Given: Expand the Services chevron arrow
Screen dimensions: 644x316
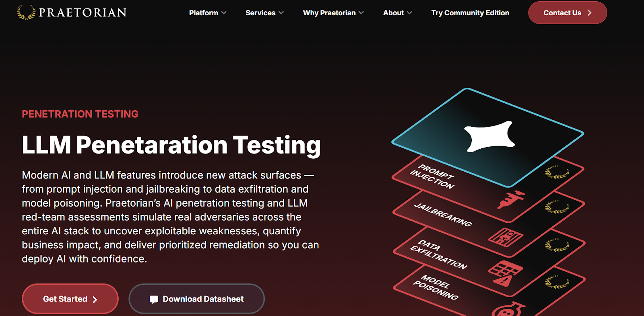Looking at the screenshot, I should pos(281,13).
